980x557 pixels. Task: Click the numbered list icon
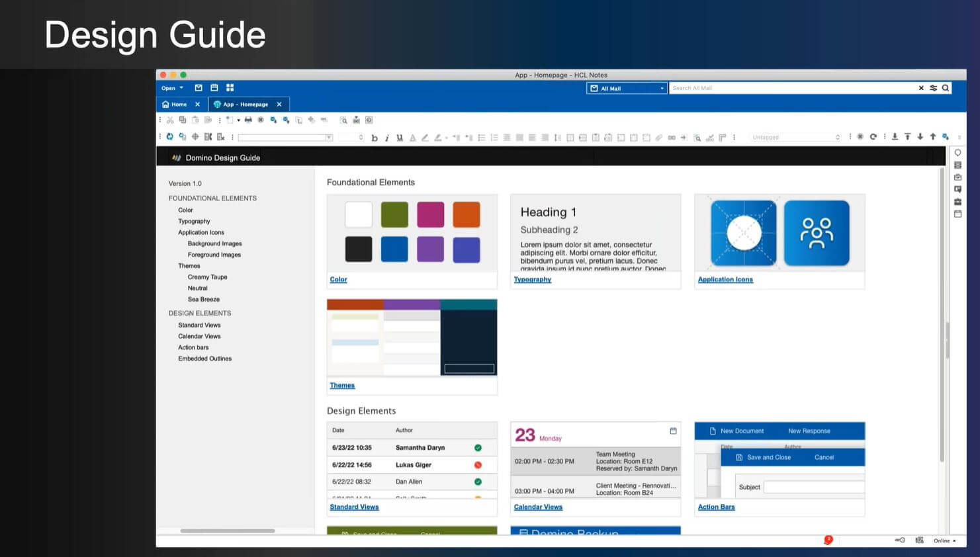[494, 138]
